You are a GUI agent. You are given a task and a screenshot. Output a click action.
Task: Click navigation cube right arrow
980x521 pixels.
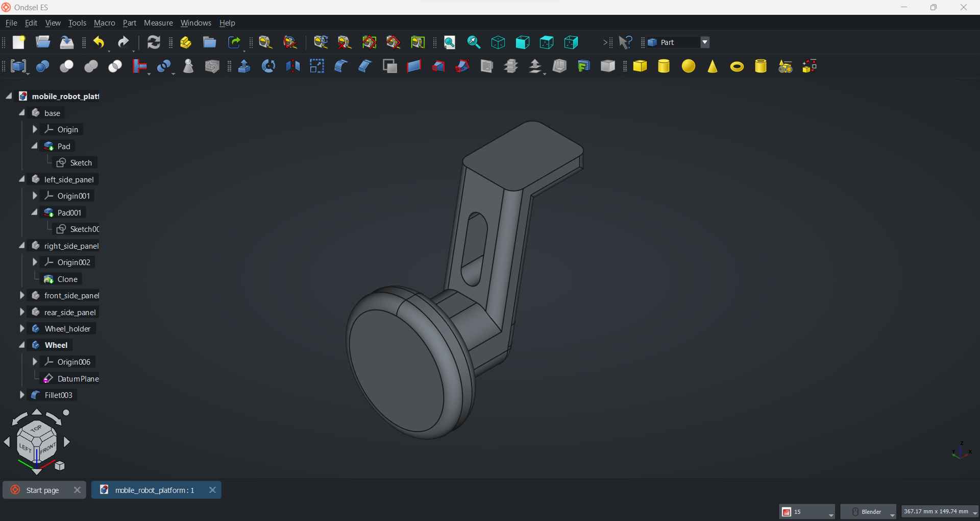(x=67, y=442)
